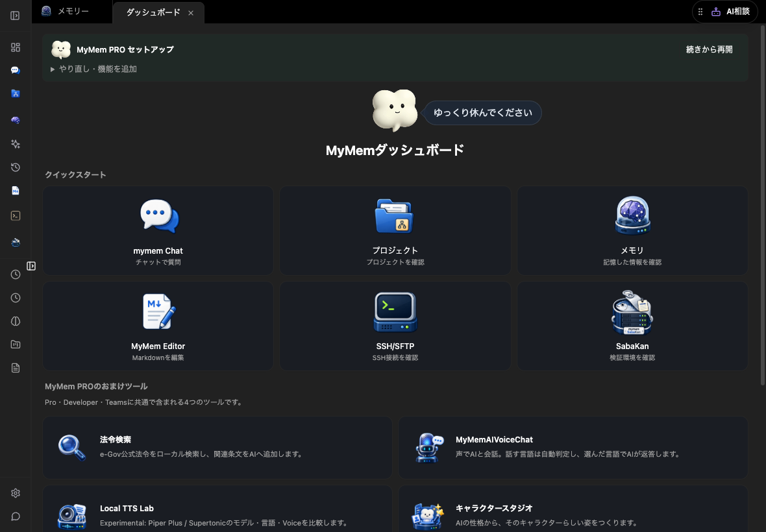Open the MyMem Editor card

[158, 326]
